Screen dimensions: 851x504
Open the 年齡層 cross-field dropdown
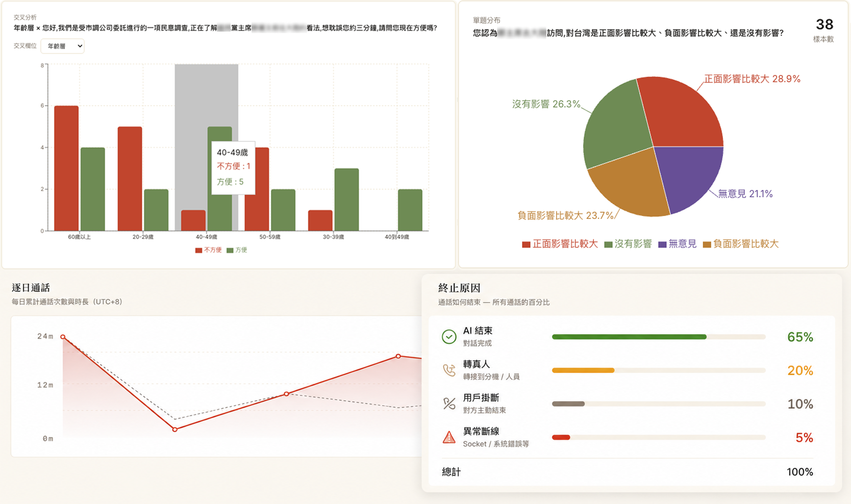pos(62,46)
